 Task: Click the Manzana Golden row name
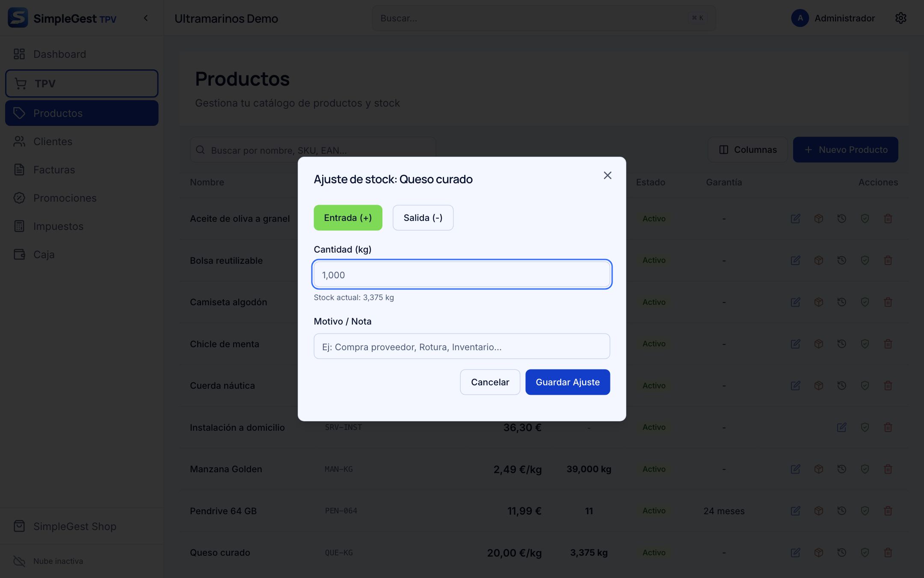pos(226,469)
